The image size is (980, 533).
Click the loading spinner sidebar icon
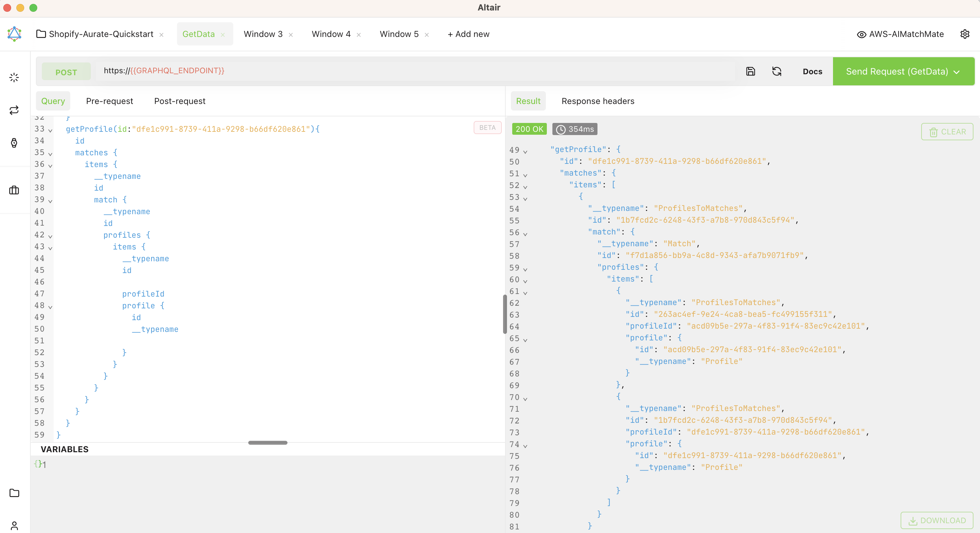[x=14, y=78]
